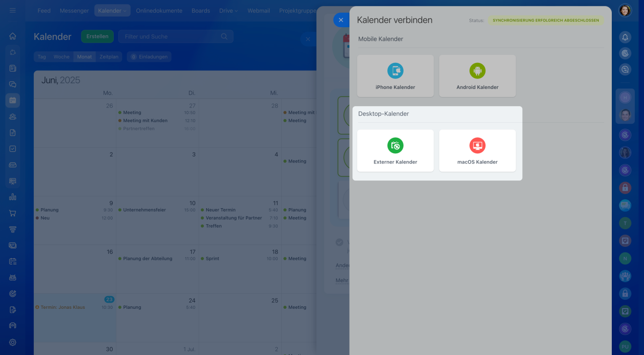Focus the Filter und Suche field
The image size is (644, 355).
176,36
